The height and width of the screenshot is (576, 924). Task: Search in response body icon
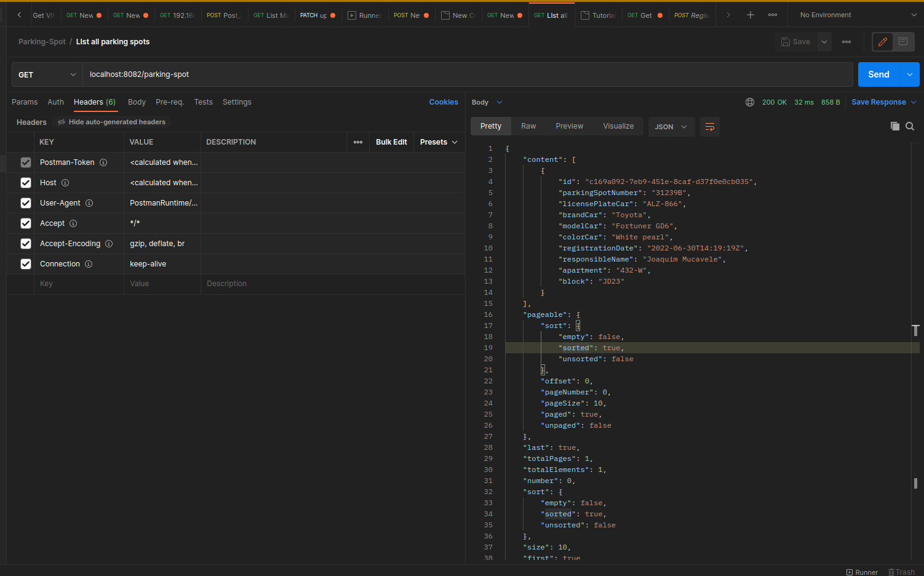(910, 126)
